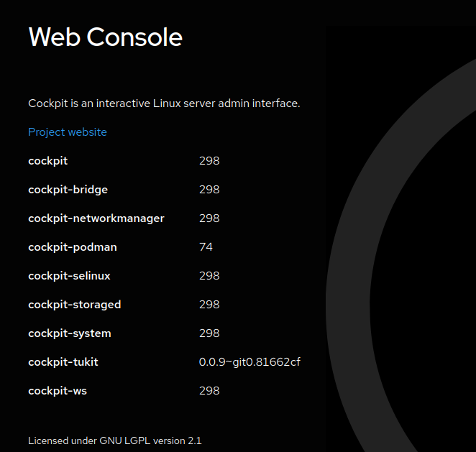
Task: Select cockpit-networkmanager package label
Action: [96, 218]
